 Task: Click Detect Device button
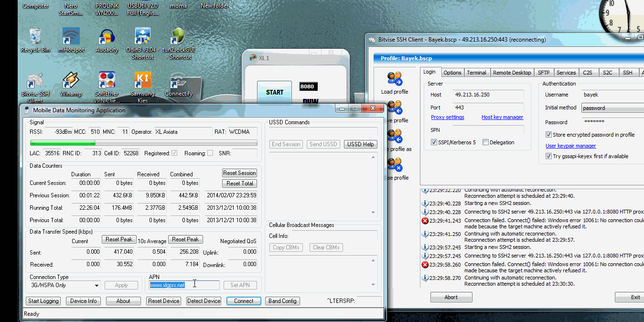pos(204,301)
